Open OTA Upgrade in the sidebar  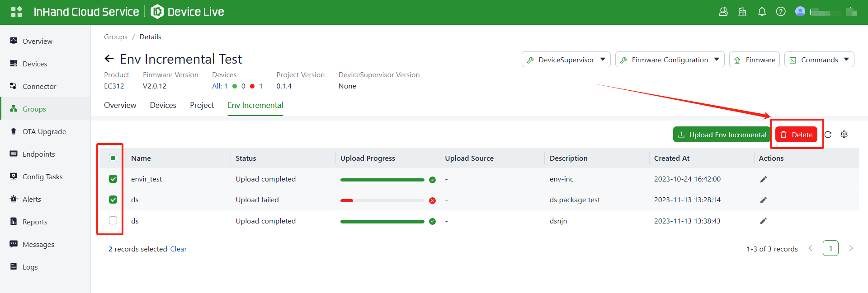coord(44,131)
